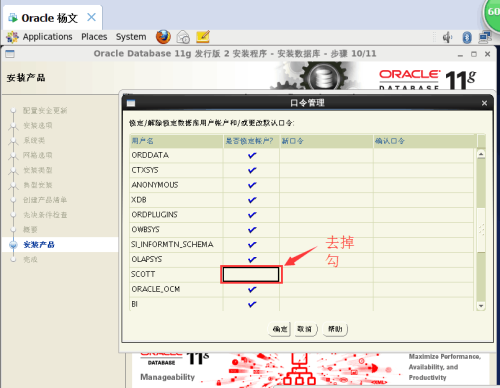Click confirm password field for BI
This screenshot has height=388, width=500.
click(x=424, y=304)
